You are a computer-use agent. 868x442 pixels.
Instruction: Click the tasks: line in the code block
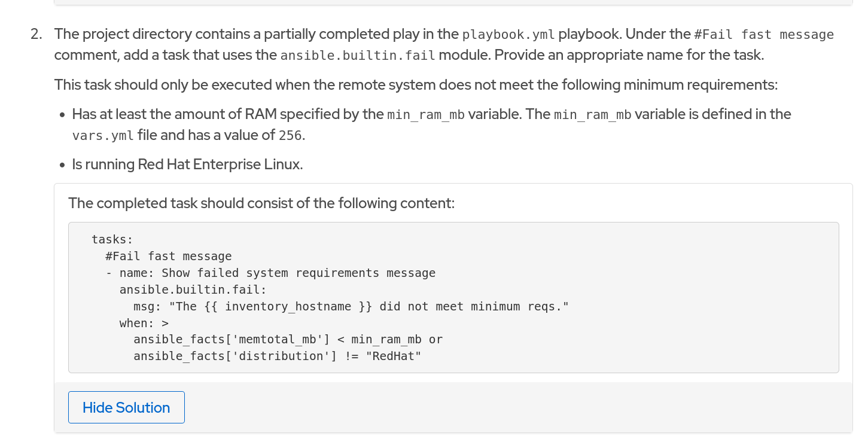(x=112, y=240)
